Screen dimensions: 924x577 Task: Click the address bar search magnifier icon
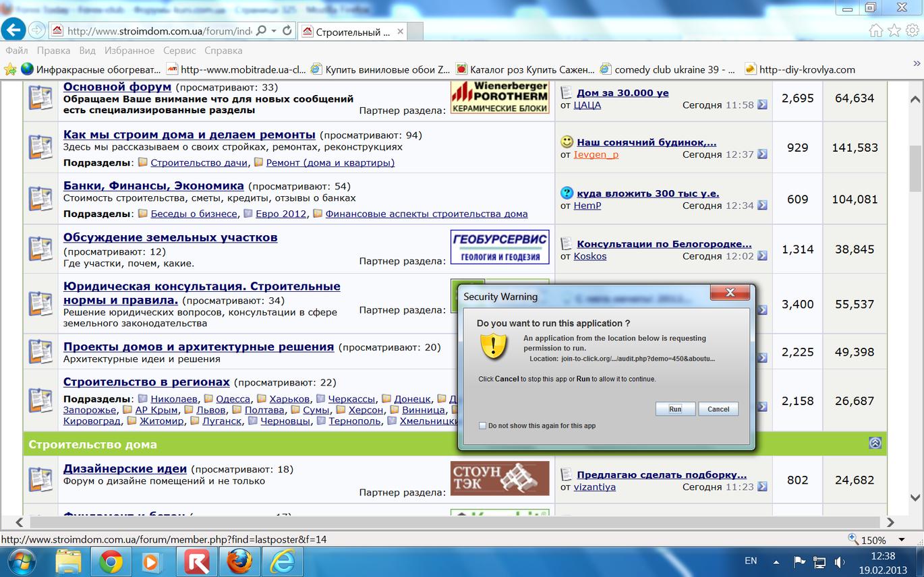pyautogui.click(x=260, y=30)
